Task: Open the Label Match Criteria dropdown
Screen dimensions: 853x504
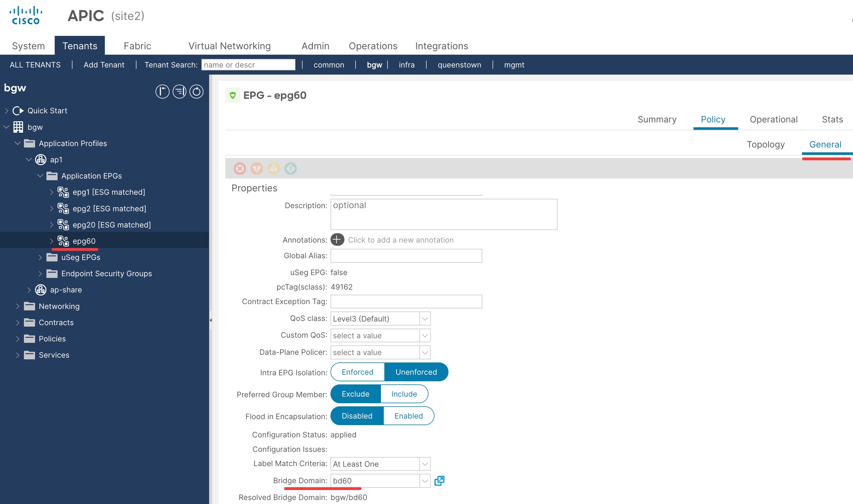Action: (425, 464)
